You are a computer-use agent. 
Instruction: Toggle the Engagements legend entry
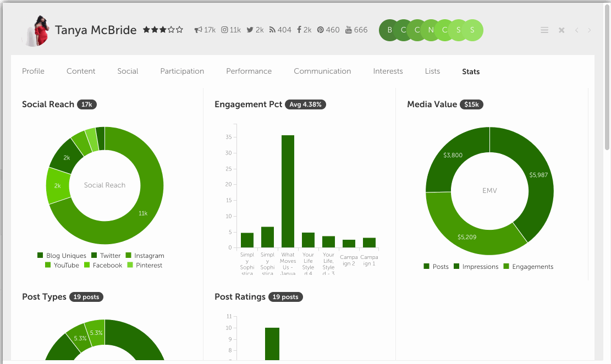[x=529, y=267]
